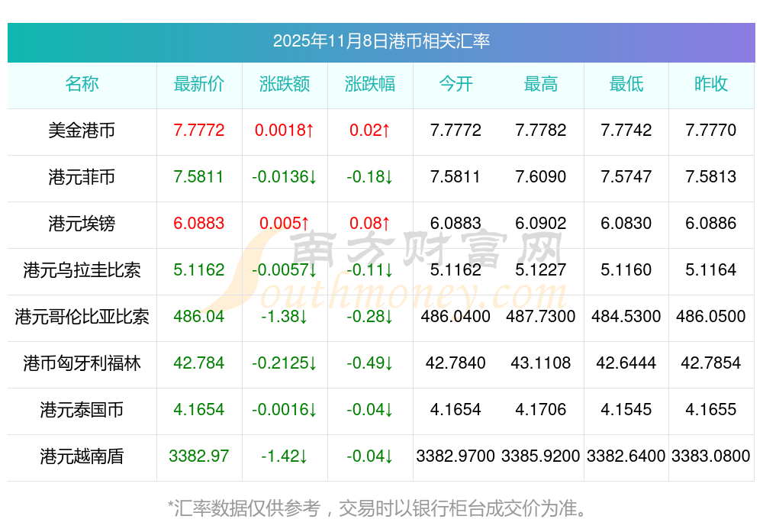Select the 最新价 column header
This screenshot has width=763, height=532.
(199, 84)
